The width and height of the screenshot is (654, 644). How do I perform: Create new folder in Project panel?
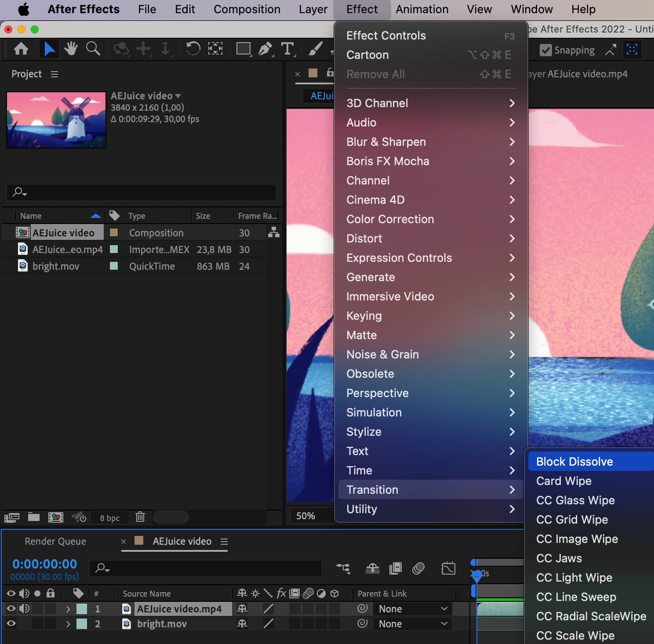click(34, 517)
